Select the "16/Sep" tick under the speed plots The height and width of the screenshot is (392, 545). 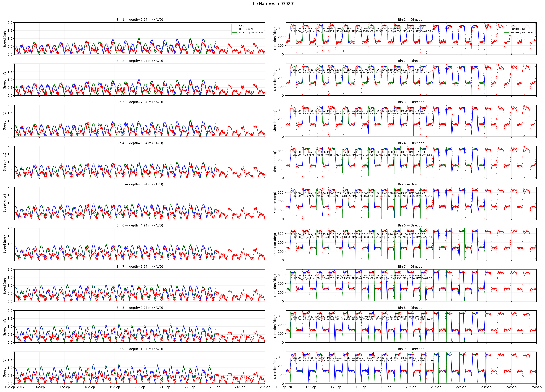39,387
